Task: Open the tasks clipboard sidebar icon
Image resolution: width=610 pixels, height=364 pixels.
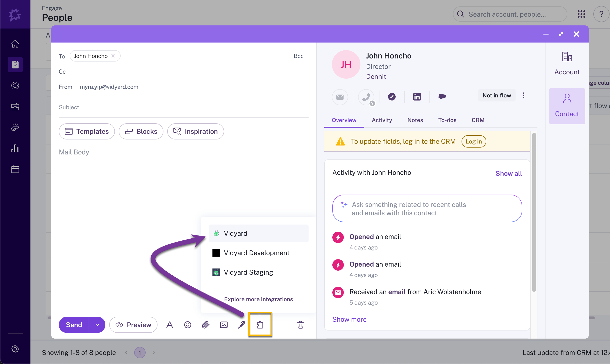Action: coord(15,65)
